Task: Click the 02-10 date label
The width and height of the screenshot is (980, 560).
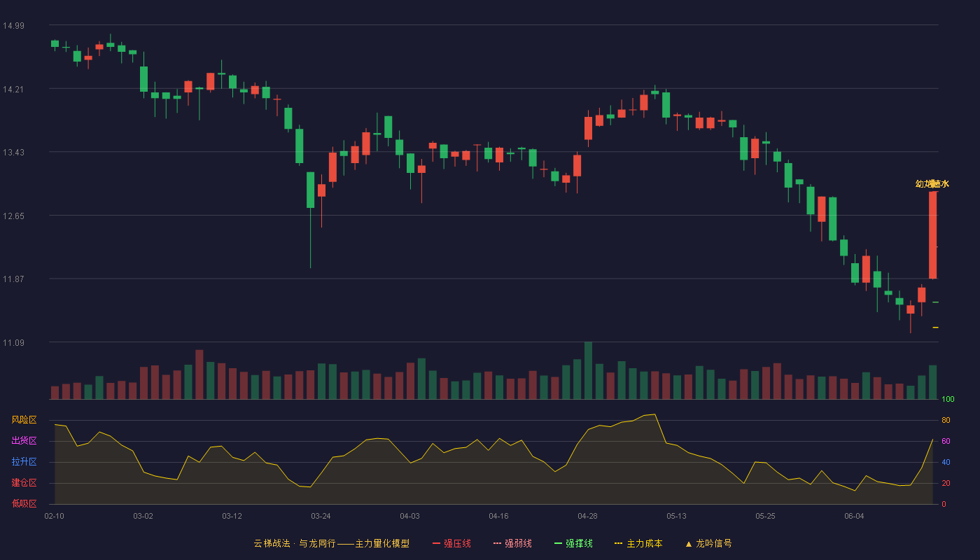Action: pyautogui.click(x=55, y=516)
